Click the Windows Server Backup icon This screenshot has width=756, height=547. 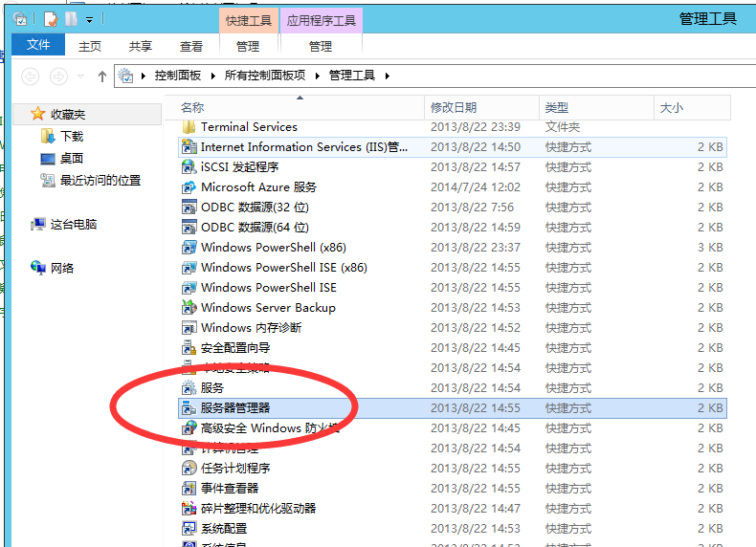point(189,308)
